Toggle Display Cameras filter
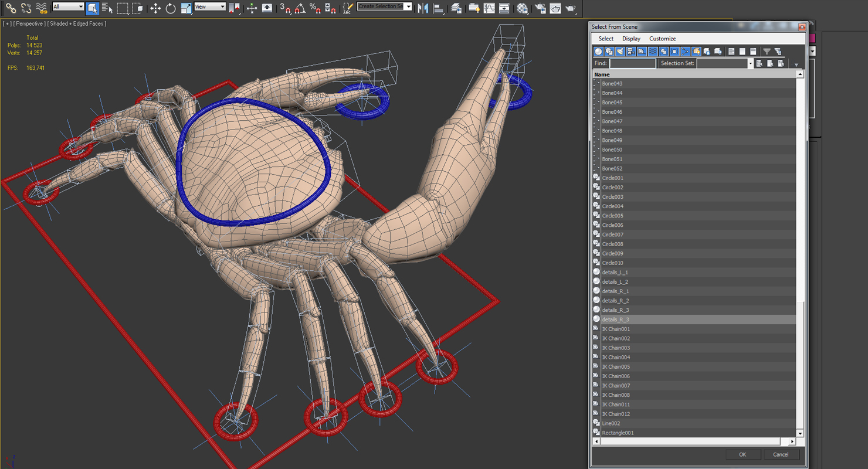The height and width of the screenshot is (469, 868). click(x=631, y=52)
